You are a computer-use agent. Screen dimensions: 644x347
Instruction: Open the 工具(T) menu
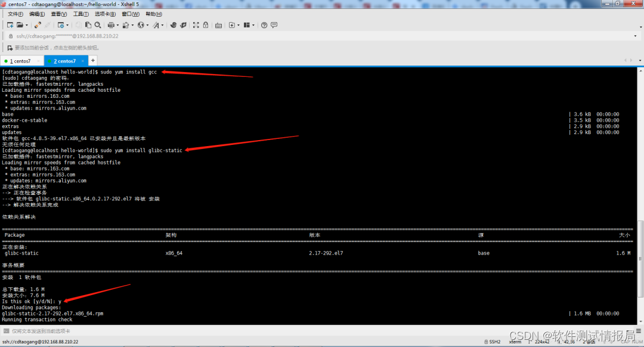[81, 14]
